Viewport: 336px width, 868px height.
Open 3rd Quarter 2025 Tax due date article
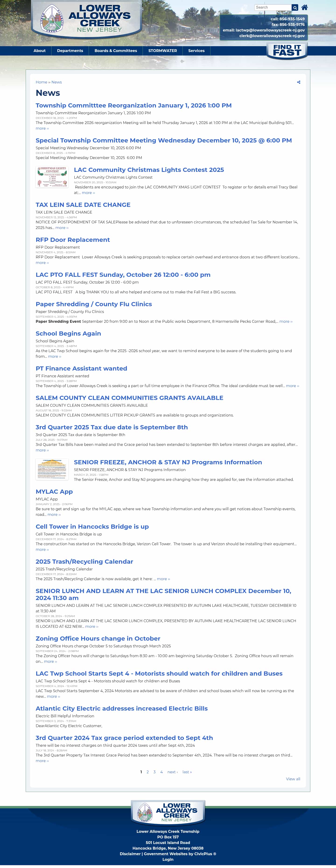112,427
